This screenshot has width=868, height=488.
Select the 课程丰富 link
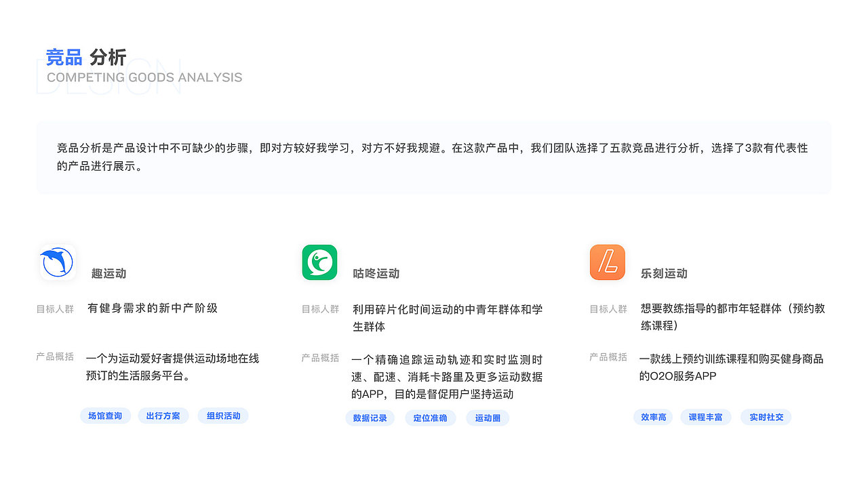706,417
